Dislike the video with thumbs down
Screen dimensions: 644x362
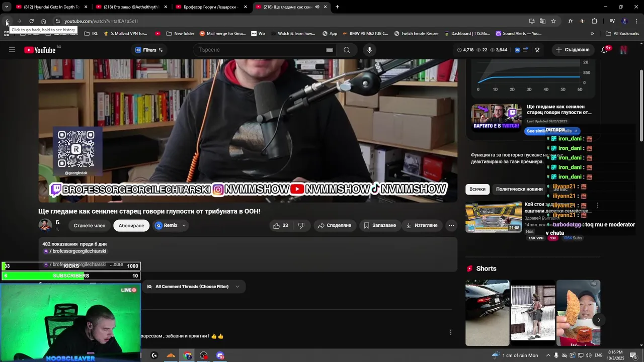pyautogui.click(x=301, y=225)
